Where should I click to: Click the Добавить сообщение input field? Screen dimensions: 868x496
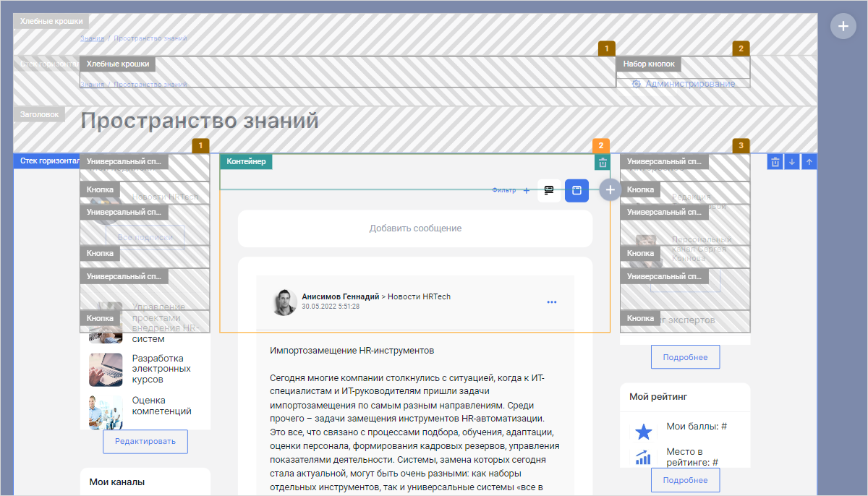point(414,228)
